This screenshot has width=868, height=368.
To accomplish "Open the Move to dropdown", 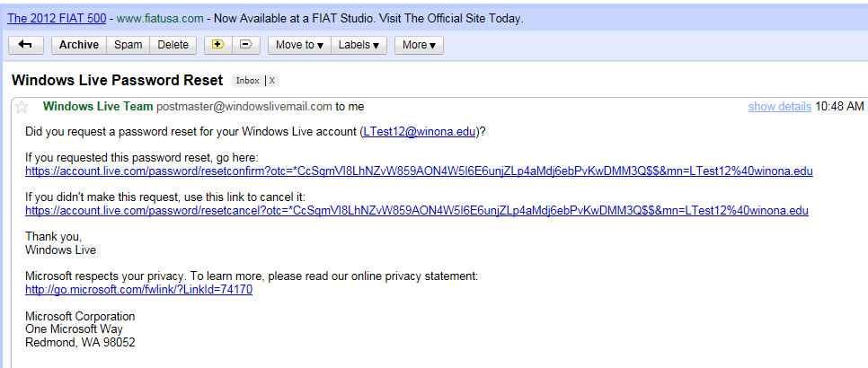I will click(x=299, y=45).
